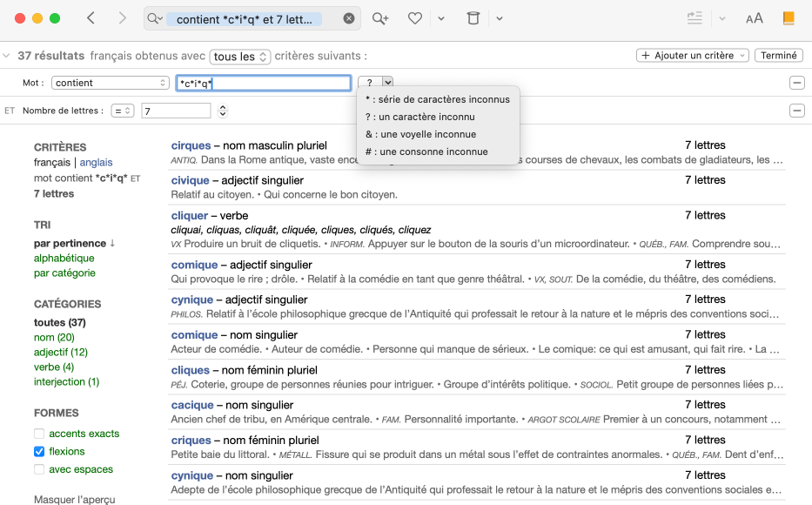
Task: Clear the search field with the X icon
Action: click(349, 17)
